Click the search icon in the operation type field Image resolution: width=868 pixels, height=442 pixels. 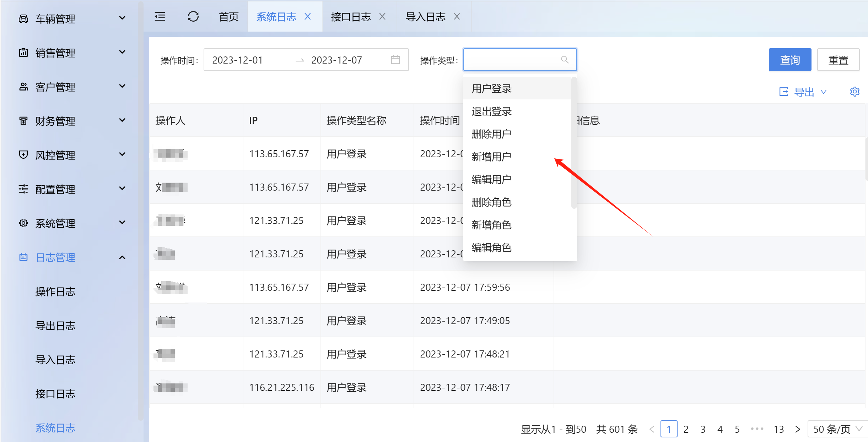click(x=564, y=60)
